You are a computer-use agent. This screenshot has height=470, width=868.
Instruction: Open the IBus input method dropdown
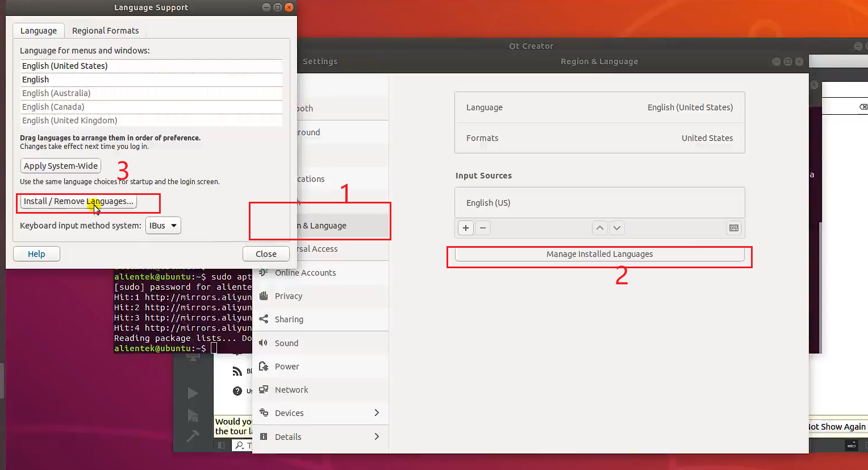coord(163,226)
